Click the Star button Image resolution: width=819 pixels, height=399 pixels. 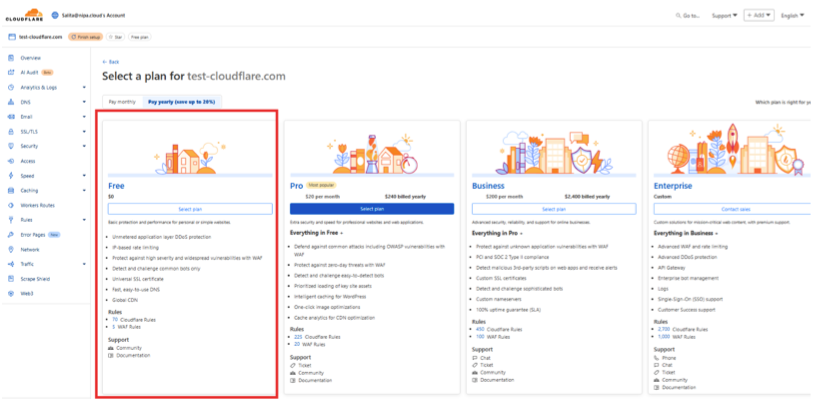click(115, 37)
